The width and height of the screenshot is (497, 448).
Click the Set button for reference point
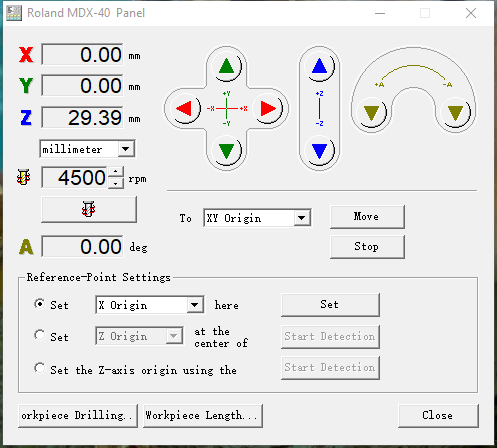tap(330, 305)
